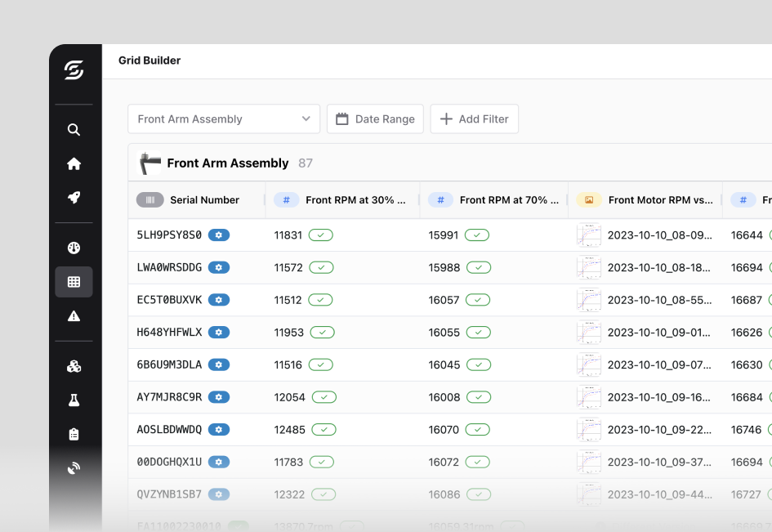Open serial number H648YHFWLX row
The height and width of the screenshot is (532, 772).
point(169,333)
